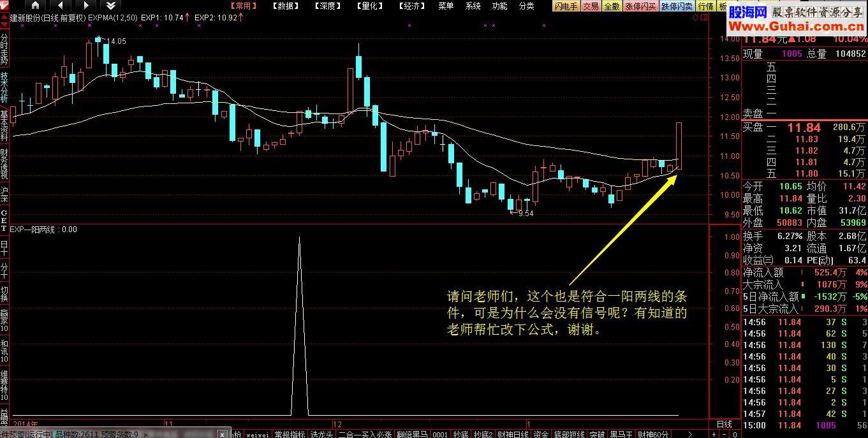Click the 买盘 buy orders label
The height and width of the screenshot is (438, 868).
click(x=753, y=128)
